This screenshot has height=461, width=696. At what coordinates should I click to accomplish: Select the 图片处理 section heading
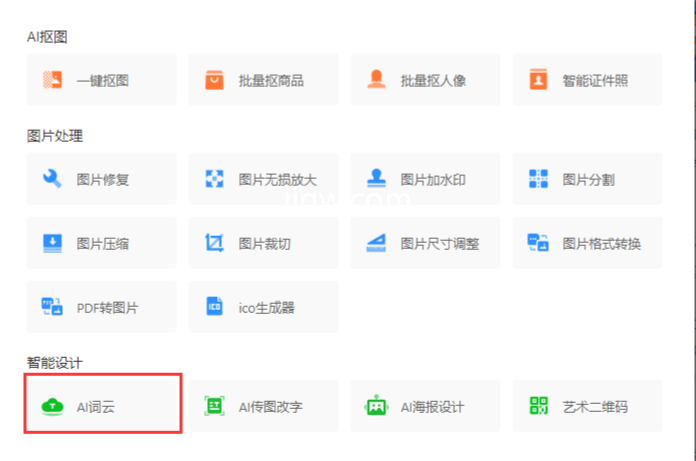[x=54, y=136]
